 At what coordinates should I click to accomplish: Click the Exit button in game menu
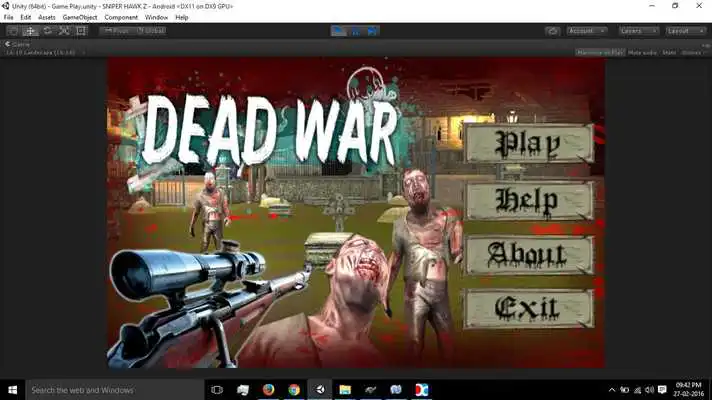click(x=529, y=309)
